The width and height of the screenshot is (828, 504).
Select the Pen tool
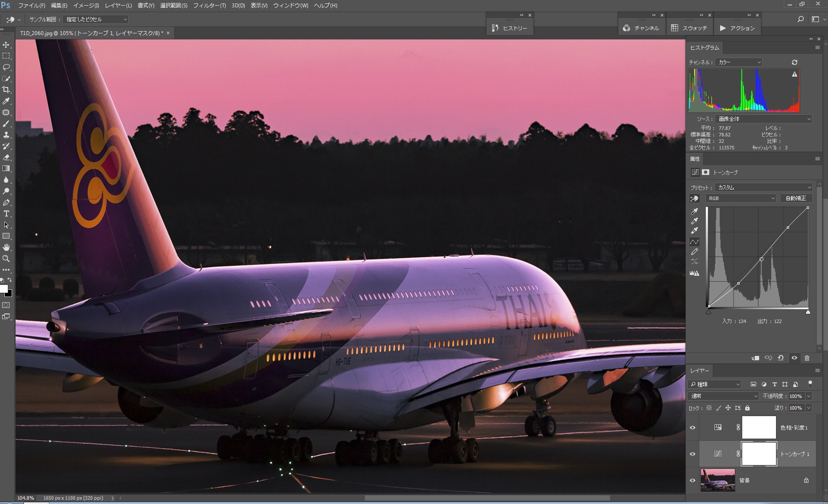(x=6, y=202)
